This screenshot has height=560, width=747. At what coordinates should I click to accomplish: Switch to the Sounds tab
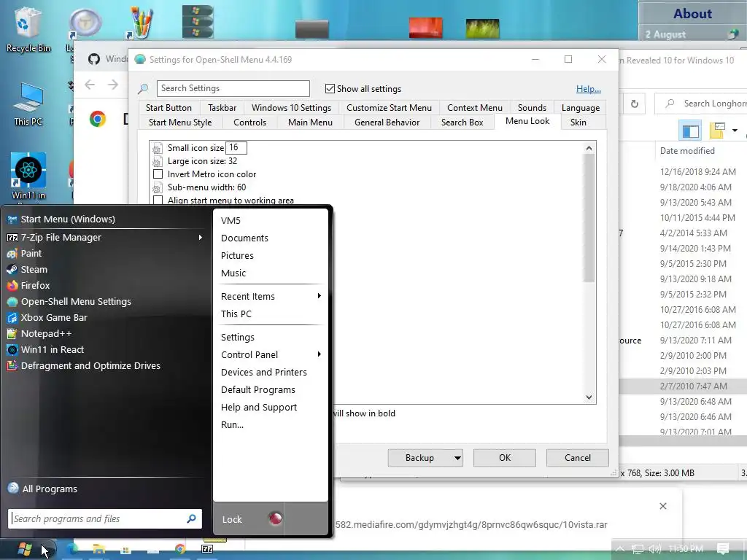click(532, 108)
